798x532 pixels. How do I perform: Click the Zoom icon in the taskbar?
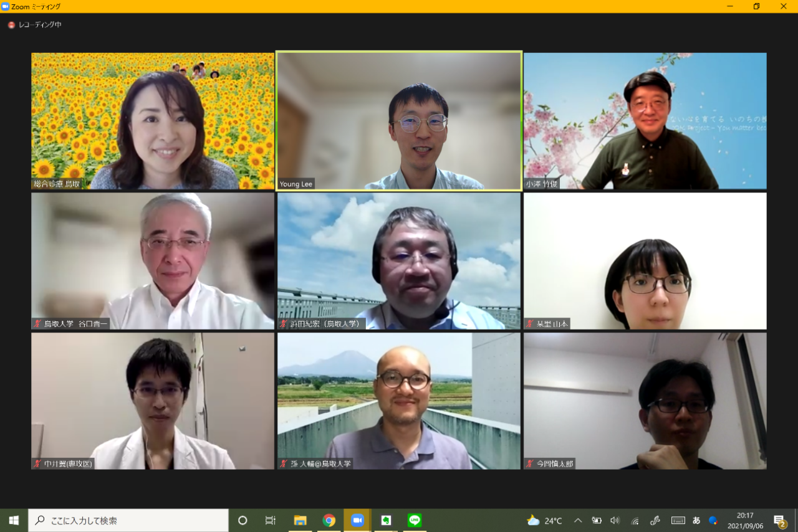[357, 520]
